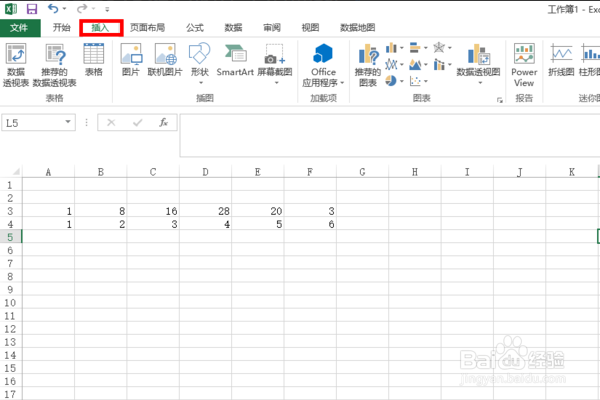Open the Name Box dropdown arrow

(x=68, y=122)
